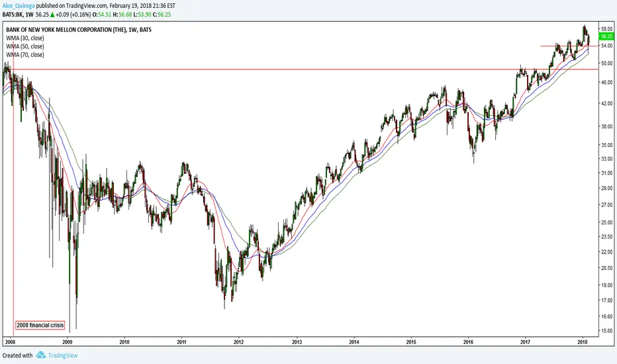
Task: Click the 23.50 price axis label
Action: (607, 236)
